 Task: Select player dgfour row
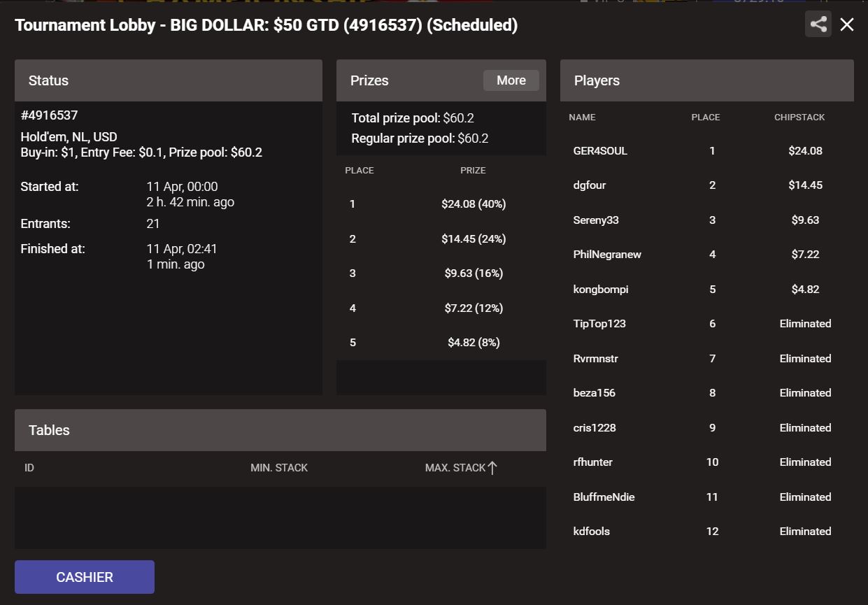[707, 185]
